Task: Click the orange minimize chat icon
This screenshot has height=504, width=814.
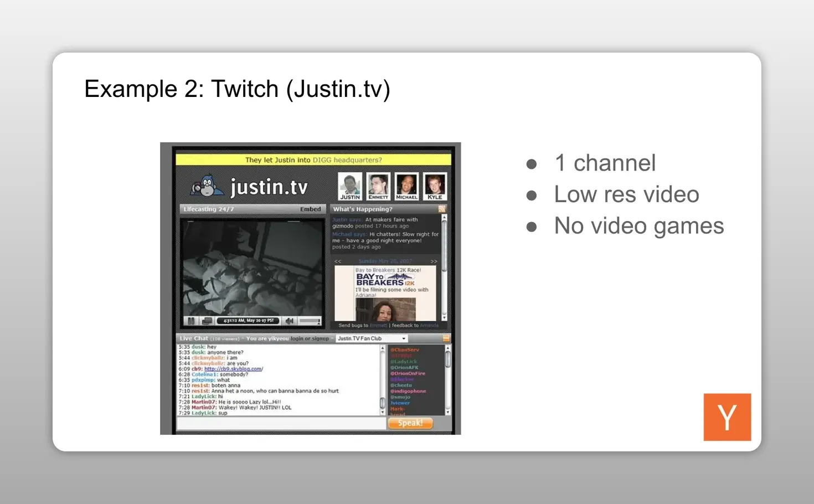Action: [x=446, y=338]
